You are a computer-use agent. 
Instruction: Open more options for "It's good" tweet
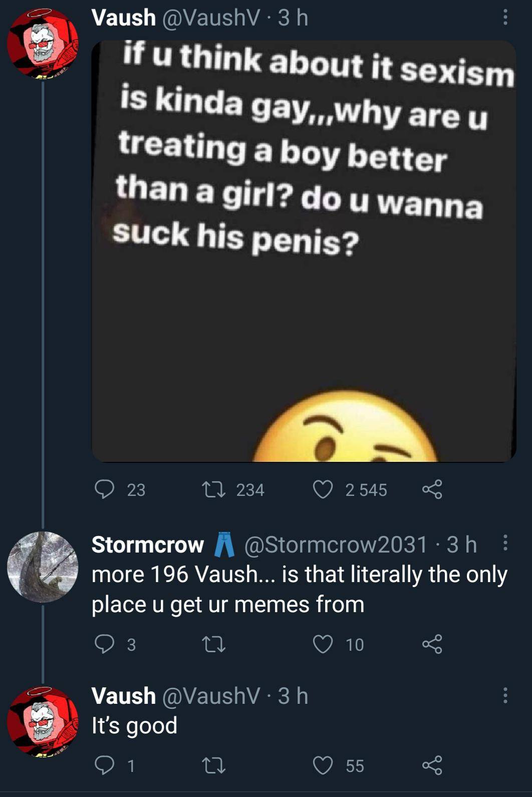[x=505, y=695]
